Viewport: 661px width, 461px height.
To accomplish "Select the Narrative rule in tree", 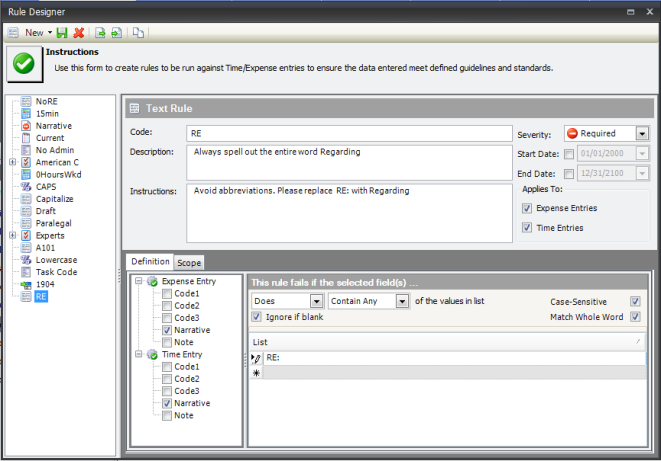I will [x=54, y=127].
